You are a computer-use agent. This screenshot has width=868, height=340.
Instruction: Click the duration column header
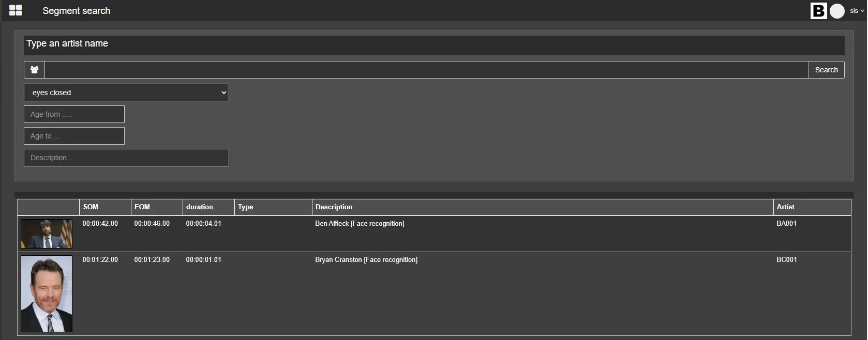coord(200,207)
